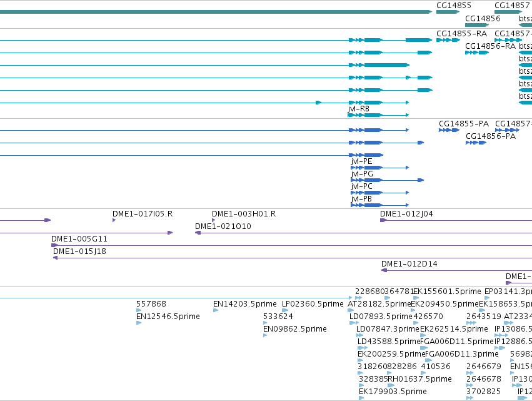The image size is (532, 401).
Task: Select the DME1-015J18 clone arrow
Action: tap(55, 258)
